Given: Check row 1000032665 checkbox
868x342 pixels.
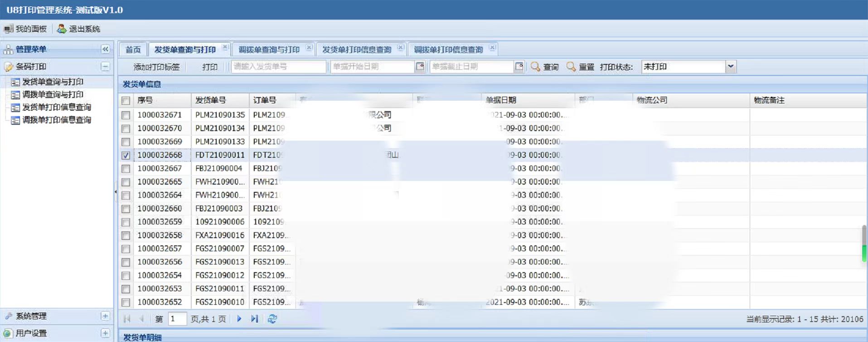Looking at the screenshot, I should [126, 182].
